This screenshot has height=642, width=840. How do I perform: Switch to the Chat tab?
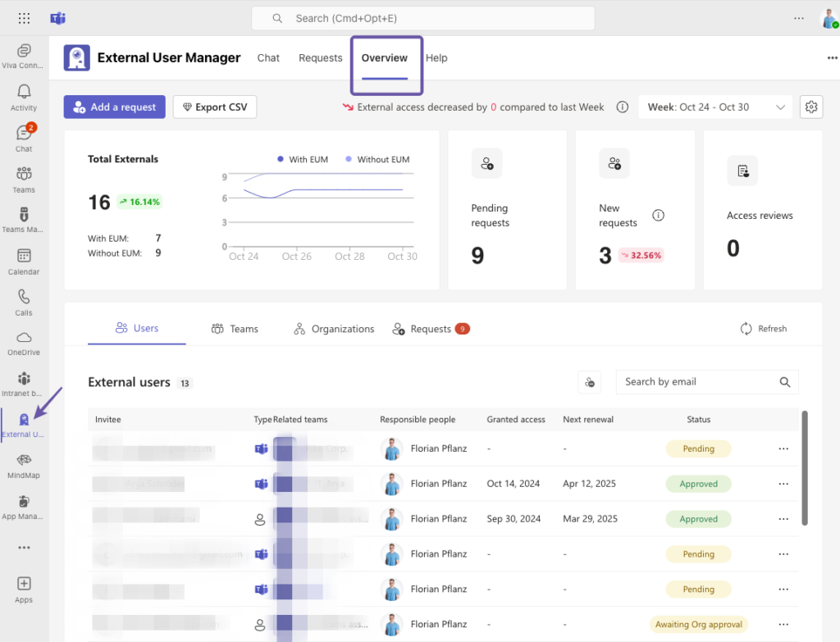[x=268, y=58]
